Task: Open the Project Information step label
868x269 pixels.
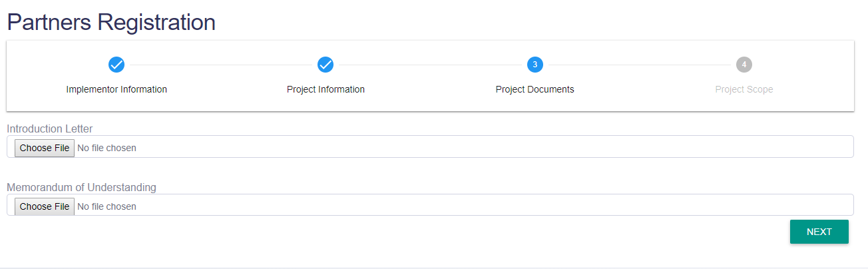Action: (325, 89)
